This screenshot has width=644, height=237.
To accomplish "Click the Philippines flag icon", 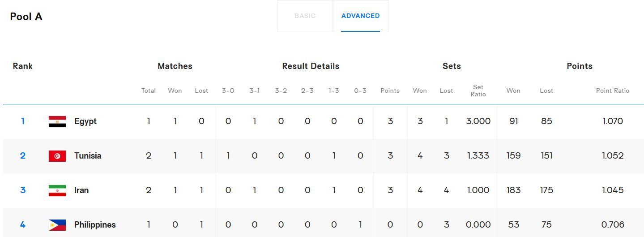I will tap(57, 225).
